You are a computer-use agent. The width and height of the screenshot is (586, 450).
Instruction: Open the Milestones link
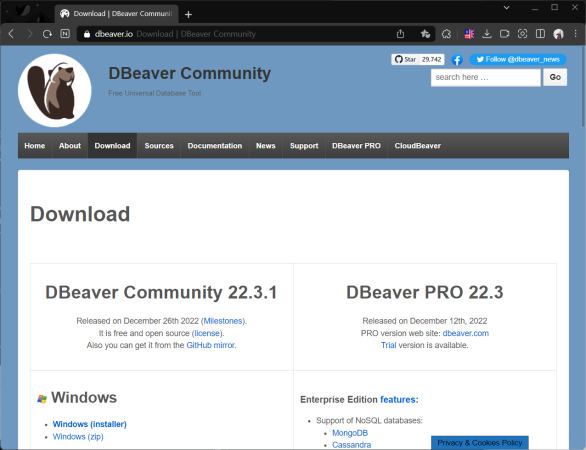coord(223,321)
